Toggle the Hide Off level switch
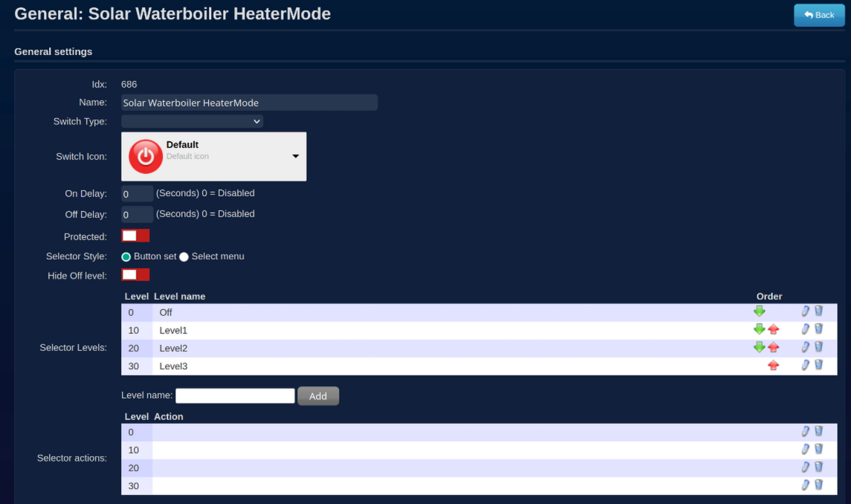Image resolution: width=851 pixels, height=504 pixels. tap(135, 275)
